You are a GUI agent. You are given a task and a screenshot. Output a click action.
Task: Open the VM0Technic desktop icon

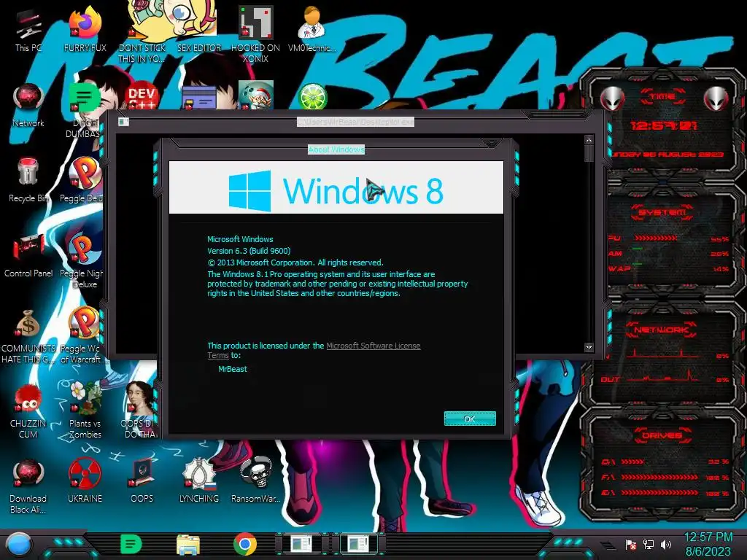(x=311, y=29)
